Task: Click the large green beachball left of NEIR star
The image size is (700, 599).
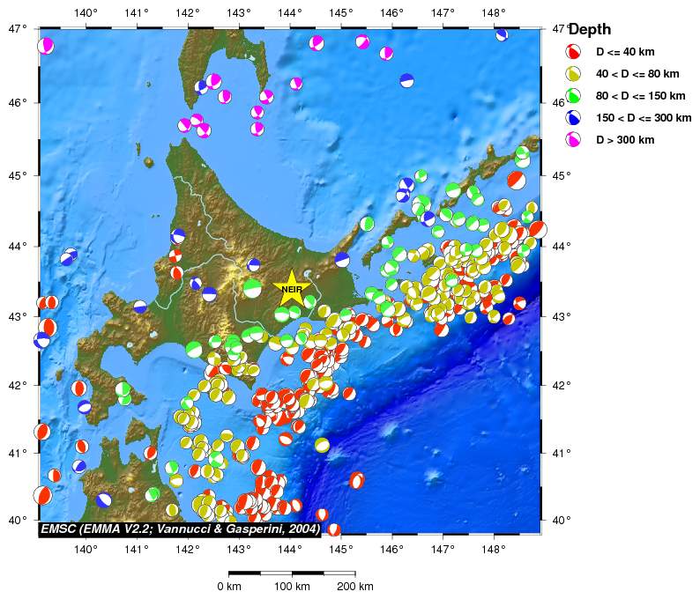Action: click(253, 288)
